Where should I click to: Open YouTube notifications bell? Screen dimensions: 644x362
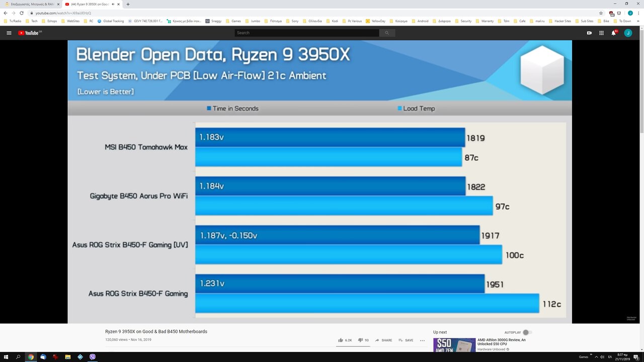click(614, 33)
